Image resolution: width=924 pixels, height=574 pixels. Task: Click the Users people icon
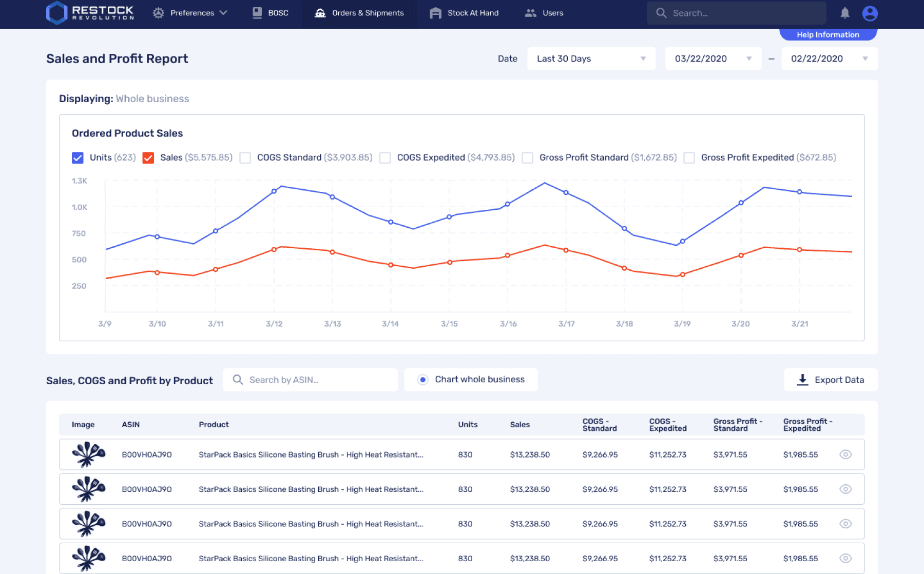[x=530, y=13]
